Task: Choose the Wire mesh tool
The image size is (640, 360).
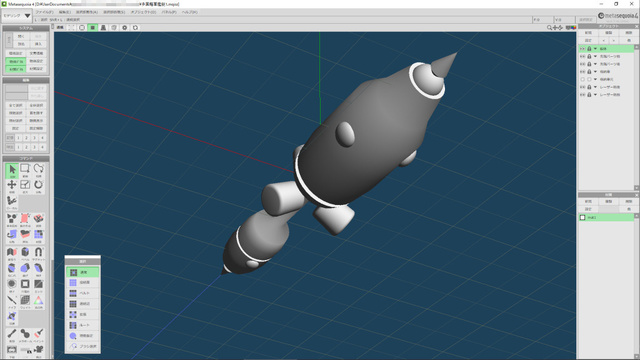Action: point(25,302)
